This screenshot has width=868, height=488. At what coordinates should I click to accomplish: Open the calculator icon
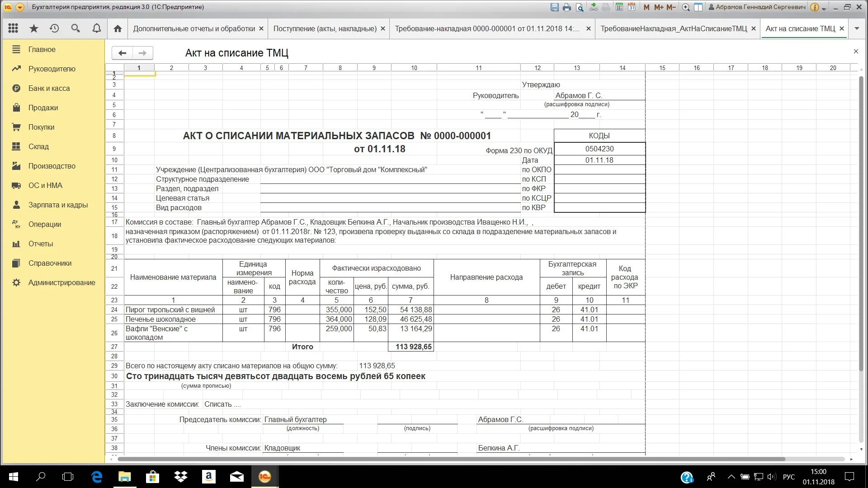(619, 7)
